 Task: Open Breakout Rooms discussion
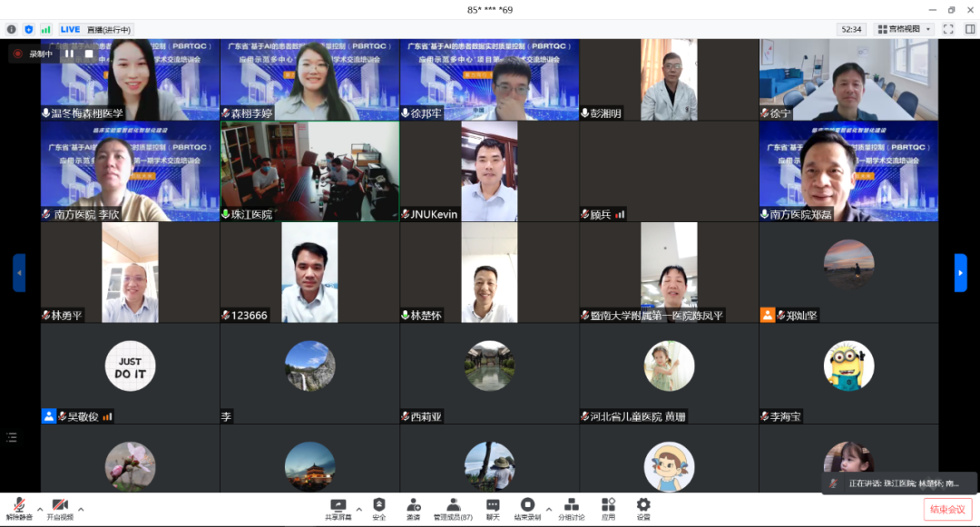tap(572, 507)
